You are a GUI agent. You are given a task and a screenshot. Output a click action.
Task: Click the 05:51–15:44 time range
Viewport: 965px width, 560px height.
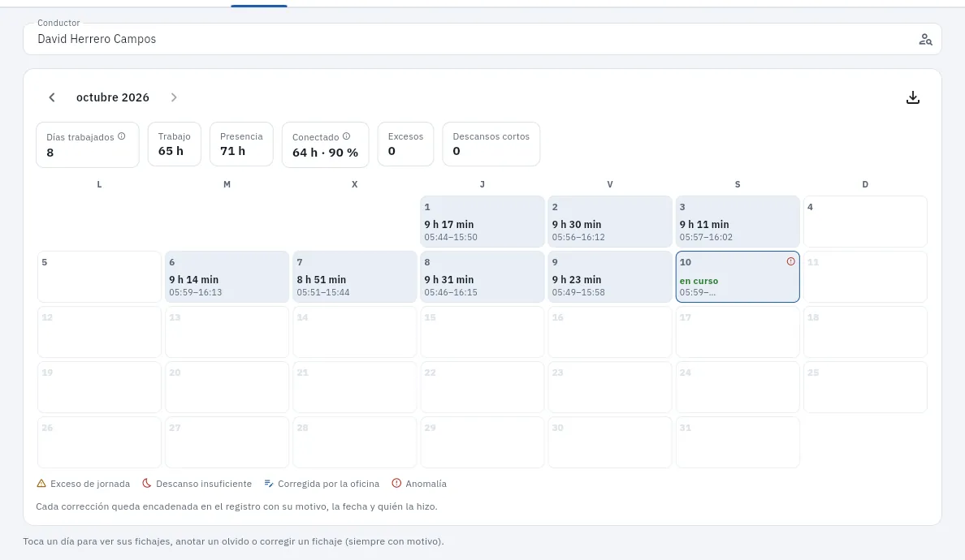point(323,293)
